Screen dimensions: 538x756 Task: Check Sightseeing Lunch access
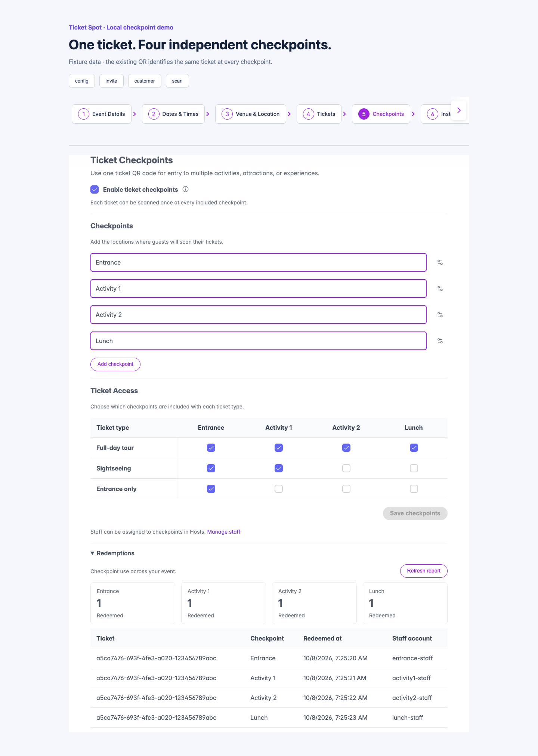[414, 468]
